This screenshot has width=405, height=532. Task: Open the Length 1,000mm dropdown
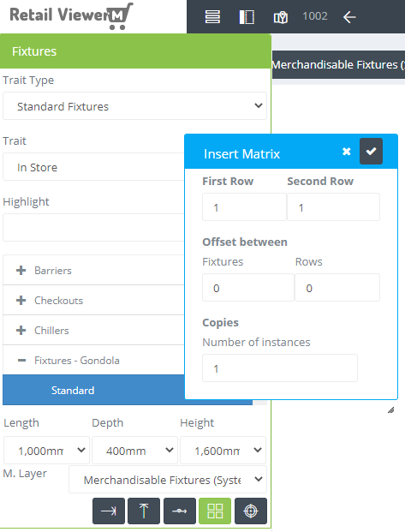click(46, 451)
